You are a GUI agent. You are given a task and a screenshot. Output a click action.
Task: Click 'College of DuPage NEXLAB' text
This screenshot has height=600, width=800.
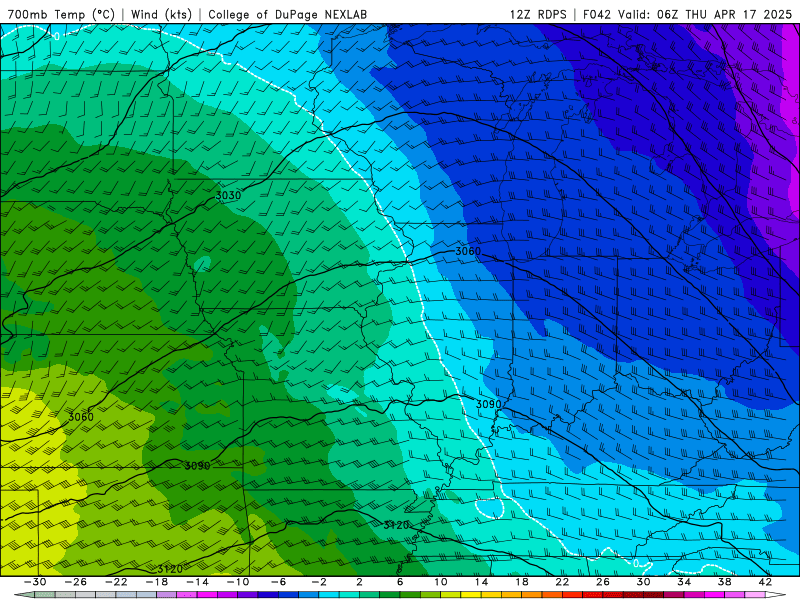point(287,14)
